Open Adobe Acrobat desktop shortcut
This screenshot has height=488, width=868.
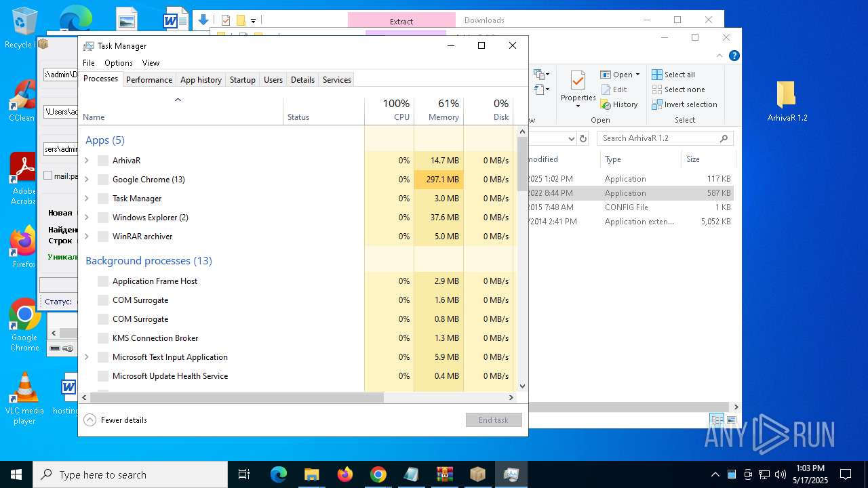[22, 179]
